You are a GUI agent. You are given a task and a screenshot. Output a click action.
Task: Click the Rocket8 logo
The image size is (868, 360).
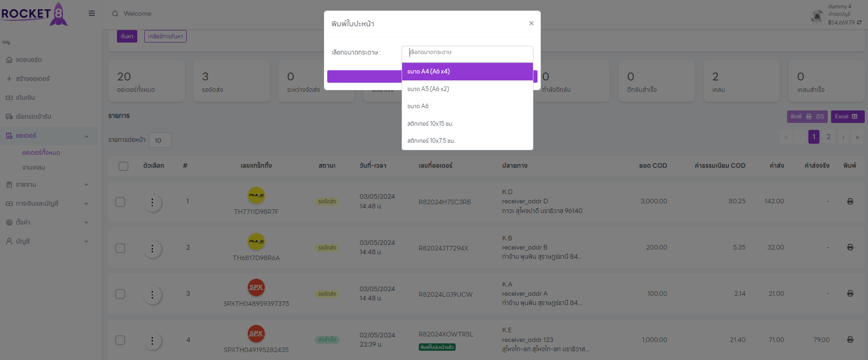point(35,14)
